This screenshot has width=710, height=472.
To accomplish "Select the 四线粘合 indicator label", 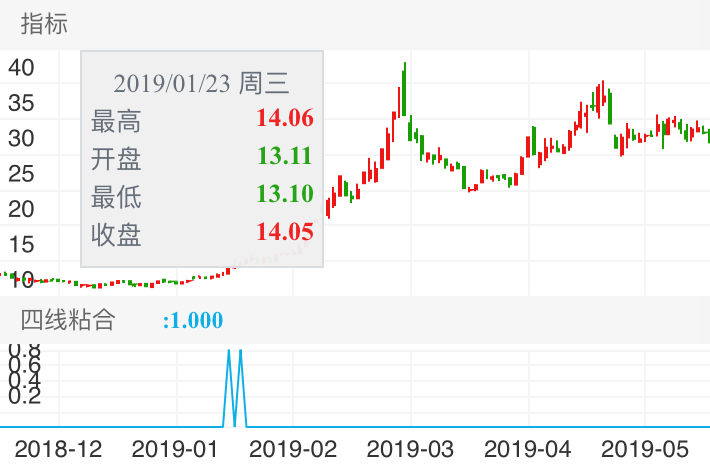I will pyautogui.click(x=68, y=320).
